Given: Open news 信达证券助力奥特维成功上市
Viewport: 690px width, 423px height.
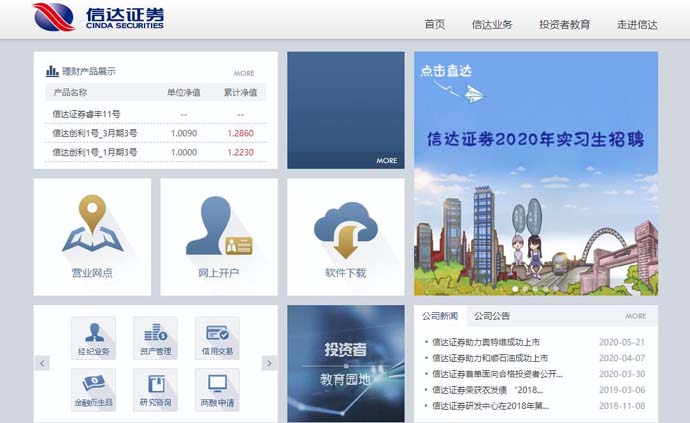Looking at the screenshot, I should [x=486, y=342].
